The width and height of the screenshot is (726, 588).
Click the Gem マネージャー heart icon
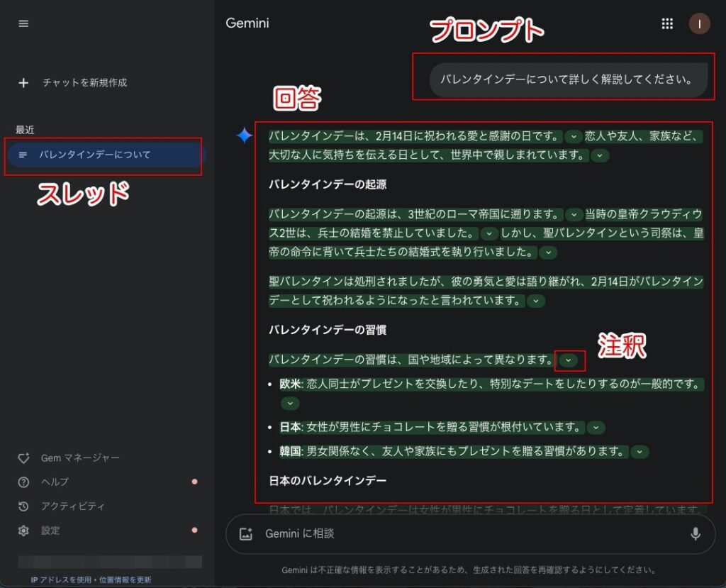23,458
